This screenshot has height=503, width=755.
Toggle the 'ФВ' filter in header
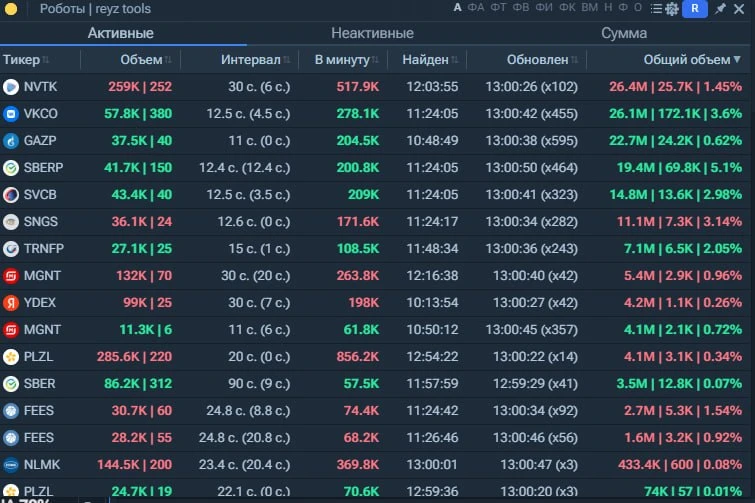[521, 8]
